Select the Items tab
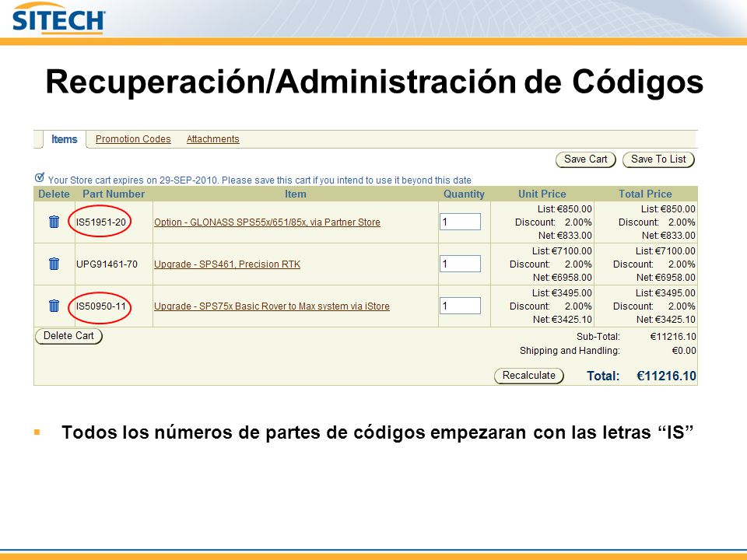747x560 pixels. coord(65,139)
